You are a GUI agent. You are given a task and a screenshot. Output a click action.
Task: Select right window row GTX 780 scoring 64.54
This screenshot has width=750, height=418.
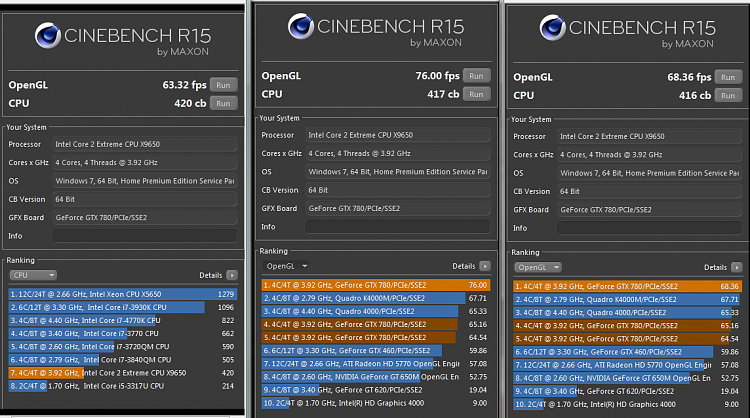pos(628,339)
